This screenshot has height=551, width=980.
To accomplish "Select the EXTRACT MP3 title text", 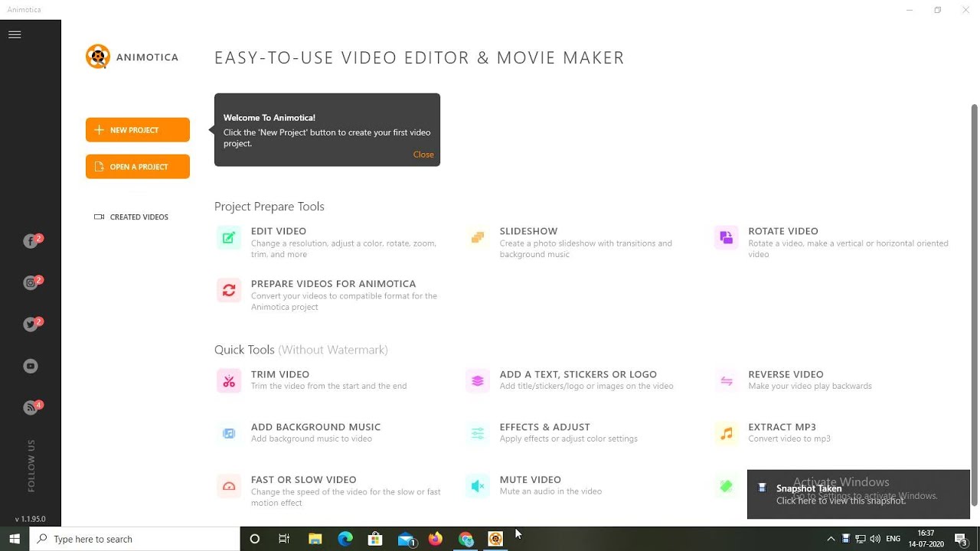I will tap(782, 427).
